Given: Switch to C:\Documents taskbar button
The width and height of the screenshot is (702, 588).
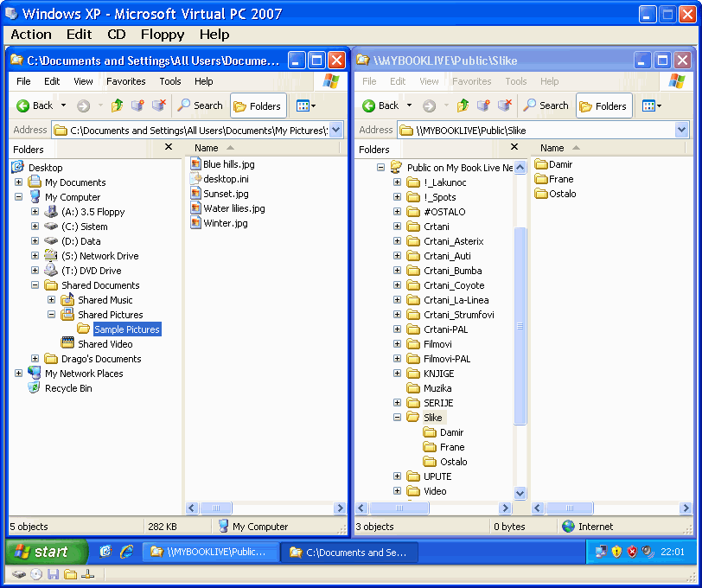Looking at the screenshot, I should [349, 553].
